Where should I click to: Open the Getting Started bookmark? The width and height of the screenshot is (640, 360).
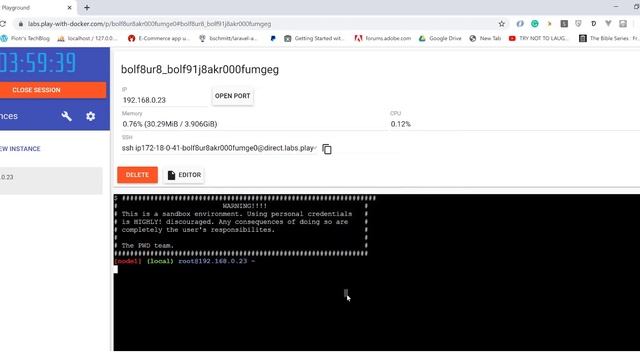314,38
